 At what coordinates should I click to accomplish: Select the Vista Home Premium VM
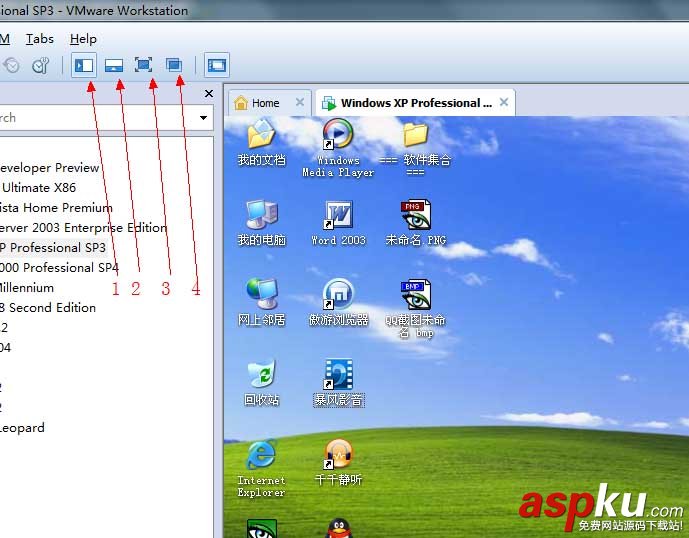pyautogui.click(x=56, y=207)
